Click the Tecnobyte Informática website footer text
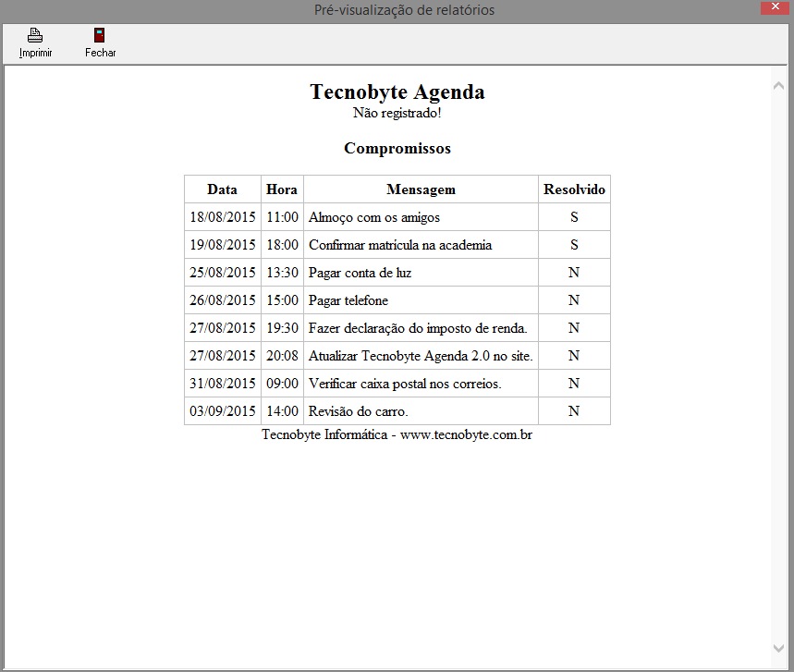 point(397,434)
